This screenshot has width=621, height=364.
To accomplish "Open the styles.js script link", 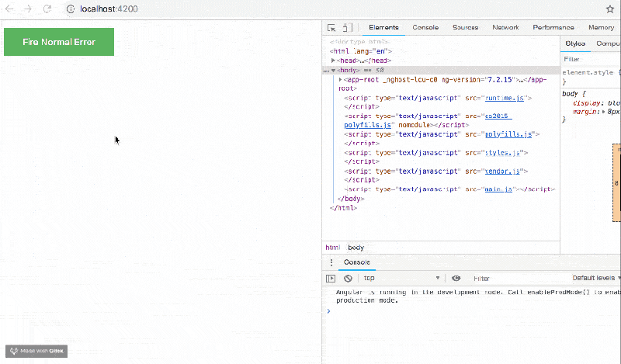I will pyautogui.click(x=502, y=152).
